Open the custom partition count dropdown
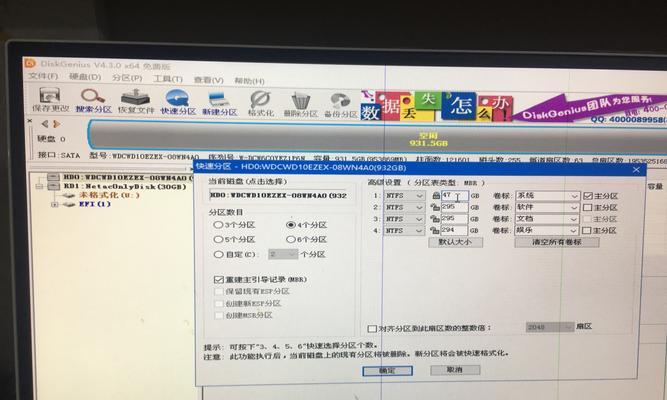This screenshot has width=667, height=400. (283, 254)
